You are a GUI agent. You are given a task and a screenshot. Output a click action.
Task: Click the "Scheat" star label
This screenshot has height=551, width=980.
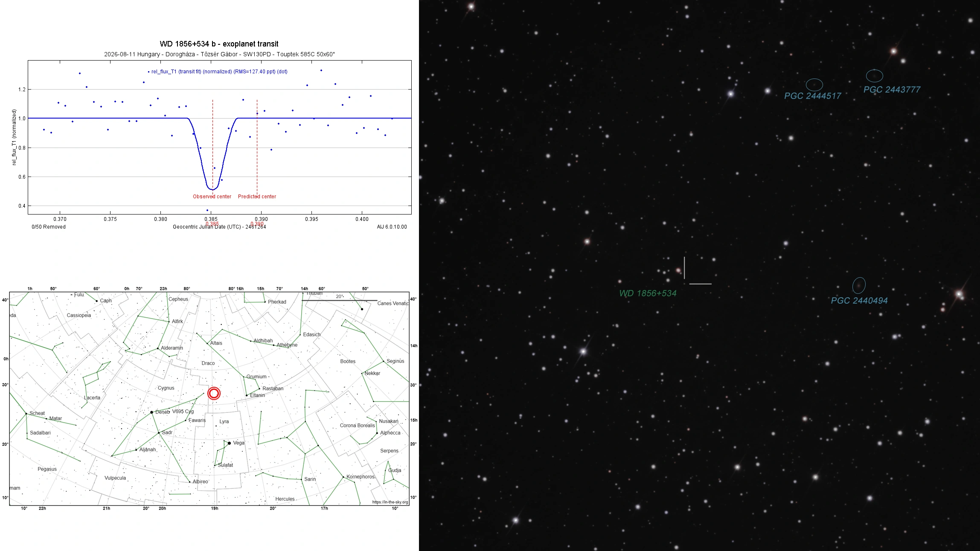pyautogui.click(x=37, y=413)
